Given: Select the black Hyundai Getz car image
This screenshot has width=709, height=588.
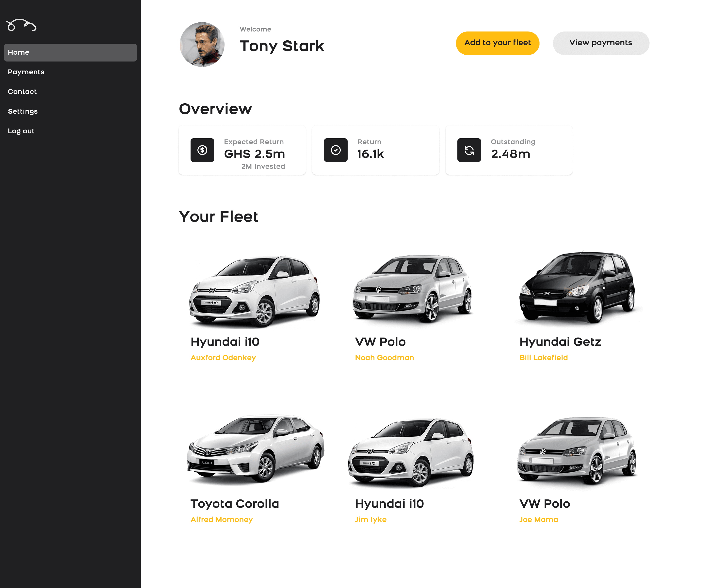Looking at the screenshot, I should [577, 287].
